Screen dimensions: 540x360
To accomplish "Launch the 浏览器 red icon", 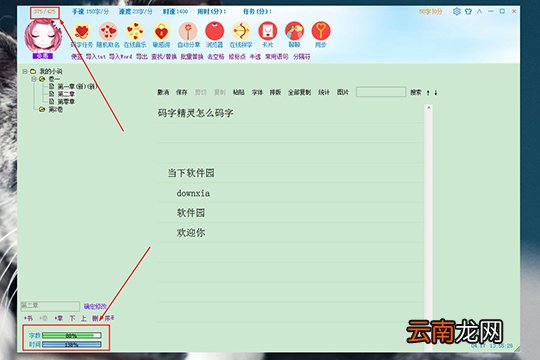I will coord(215,31).
